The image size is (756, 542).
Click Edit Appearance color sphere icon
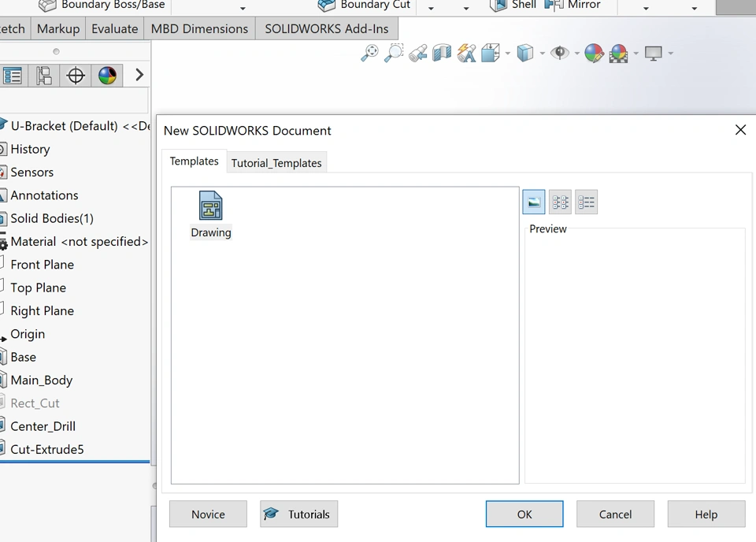click(x=594, y=53)
